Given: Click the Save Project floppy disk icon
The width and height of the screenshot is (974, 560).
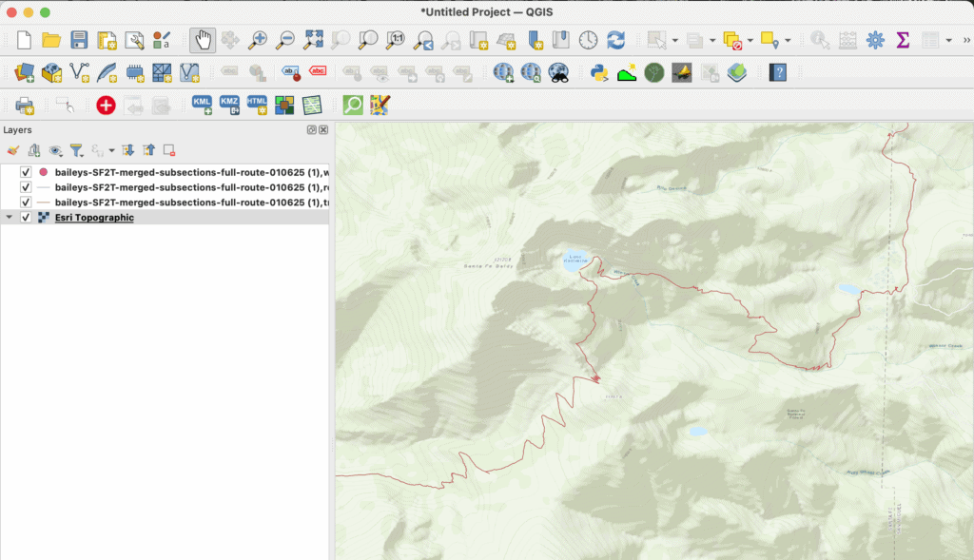Looking at the screenshot, I should pyautogui.click(x=79, y=40).
